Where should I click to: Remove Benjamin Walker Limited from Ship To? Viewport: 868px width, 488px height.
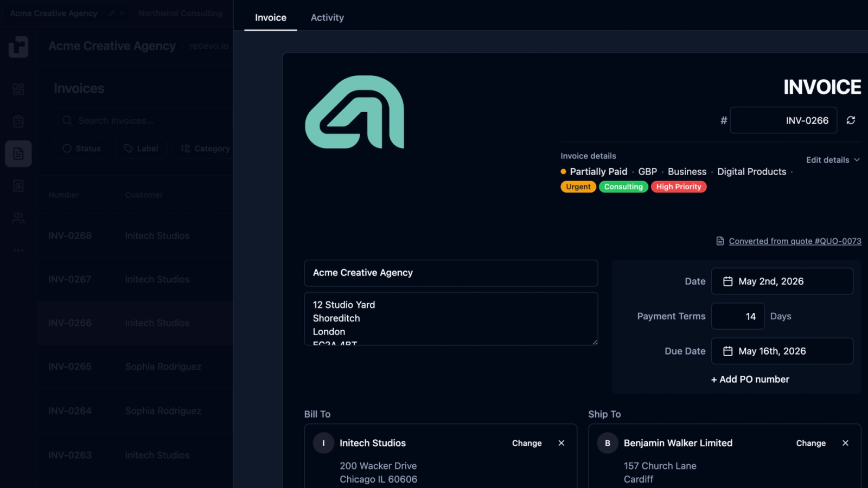coord(845,443)
